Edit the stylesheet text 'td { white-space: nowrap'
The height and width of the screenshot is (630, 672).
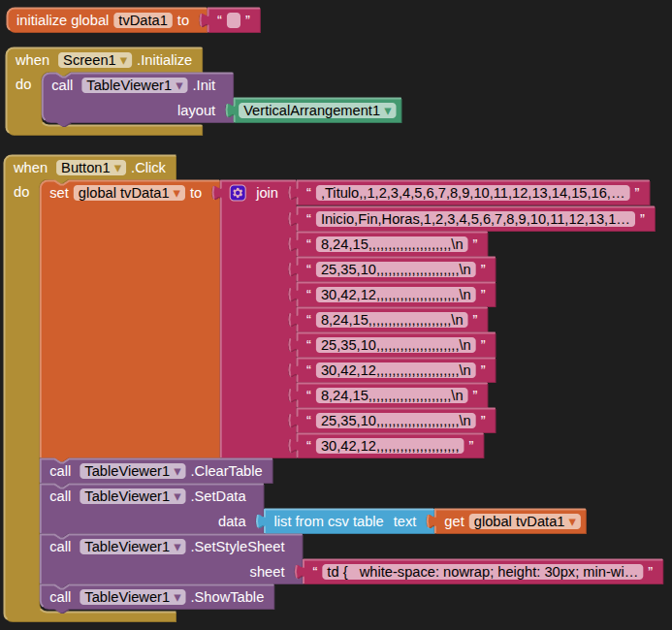click(483, 572)
